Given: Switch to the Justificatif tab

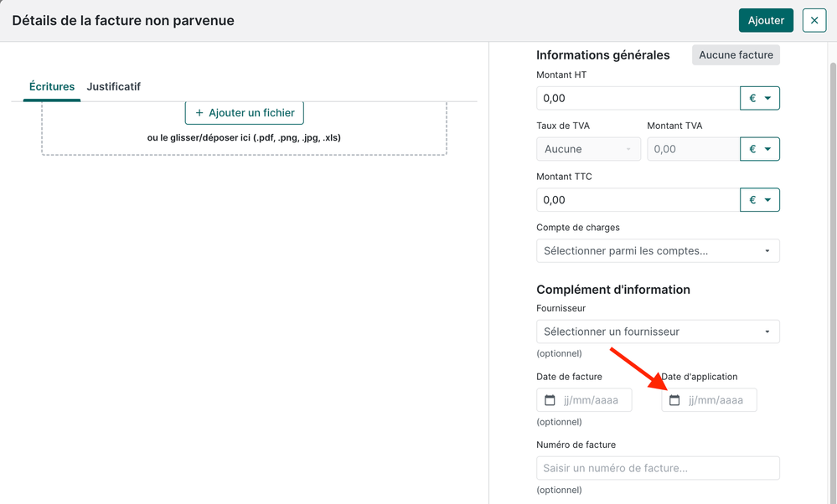Looking at the screenshot, I should (x=114, y=87).
